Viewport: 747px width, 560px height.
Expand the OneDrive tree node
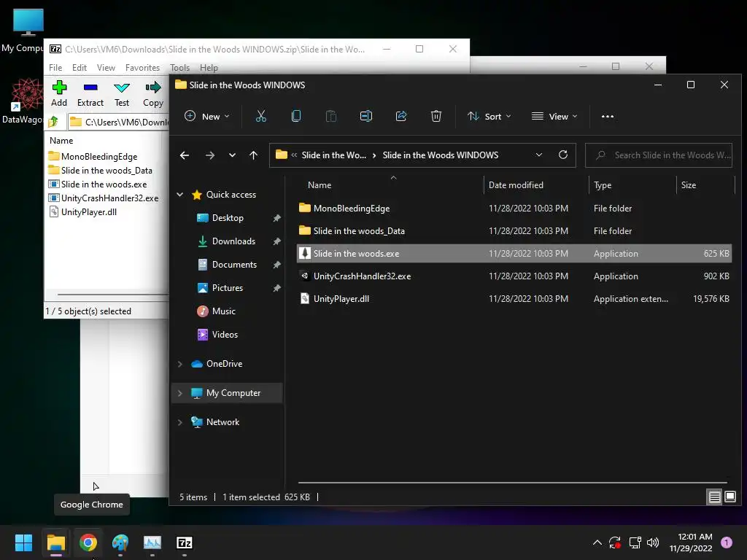pyautogui.click(x=180, y=364)
